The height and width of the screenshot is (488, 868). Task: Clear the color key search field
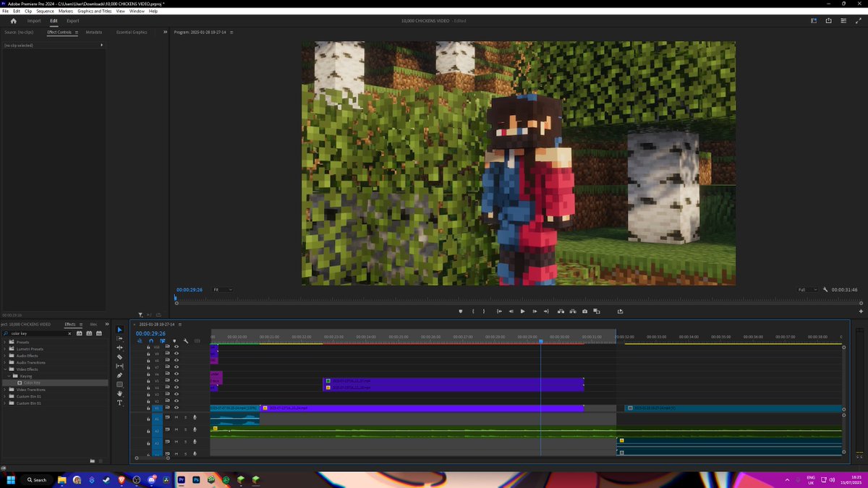69,333
